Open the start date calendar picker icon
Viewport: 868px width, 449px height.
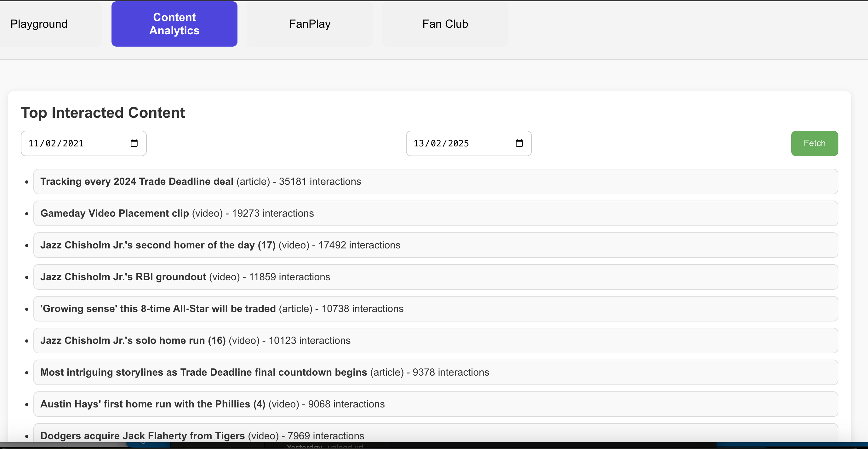coord(134,143)
